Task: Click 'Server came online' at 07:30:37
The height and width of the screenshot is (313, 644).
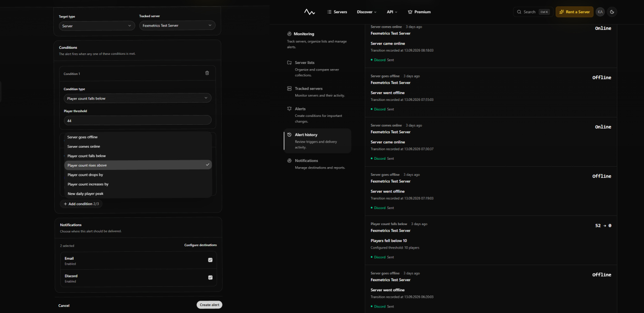Action: [x=388, y=142]
